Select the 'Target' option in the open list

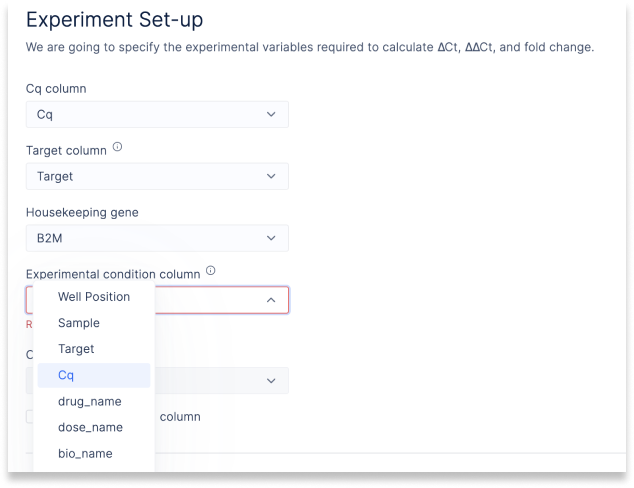click(x=94, y=349)
